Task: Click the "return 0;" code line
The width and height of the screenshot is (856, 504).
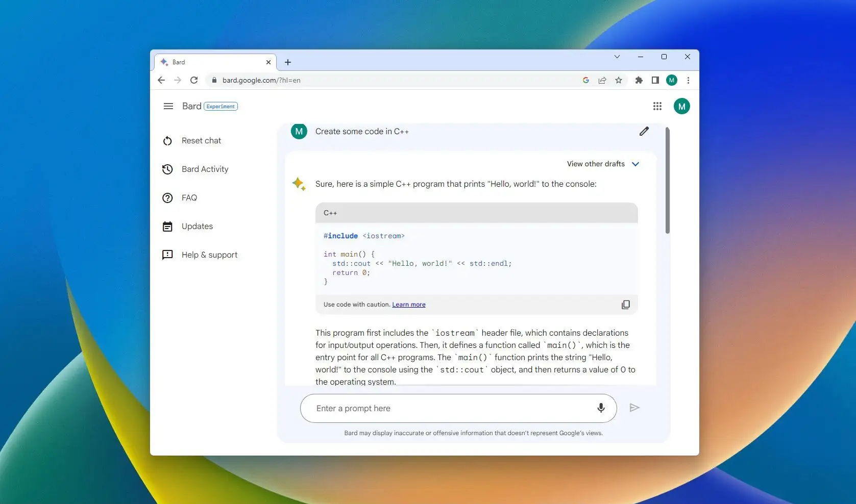Action: 351,273
